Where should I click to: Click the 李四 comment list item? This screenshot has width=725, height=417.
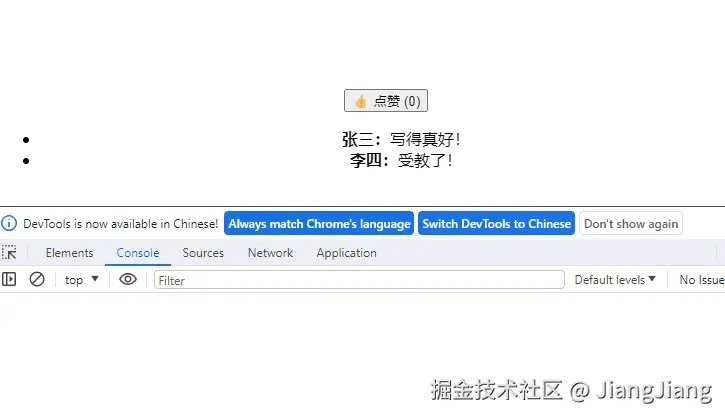point(401,160)
